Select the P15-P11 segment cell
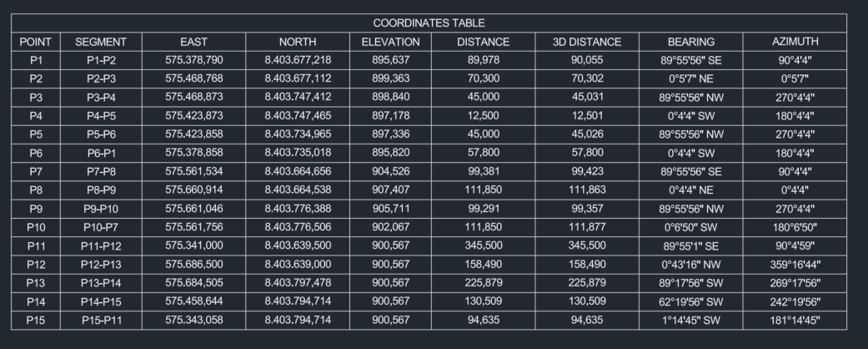868x349 pixels. click(100, 320)
